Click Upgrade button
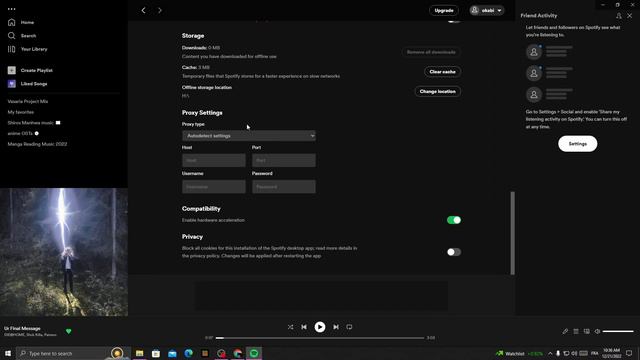The width and height of the screenshot is (640, 360). (x=444, y=10)
